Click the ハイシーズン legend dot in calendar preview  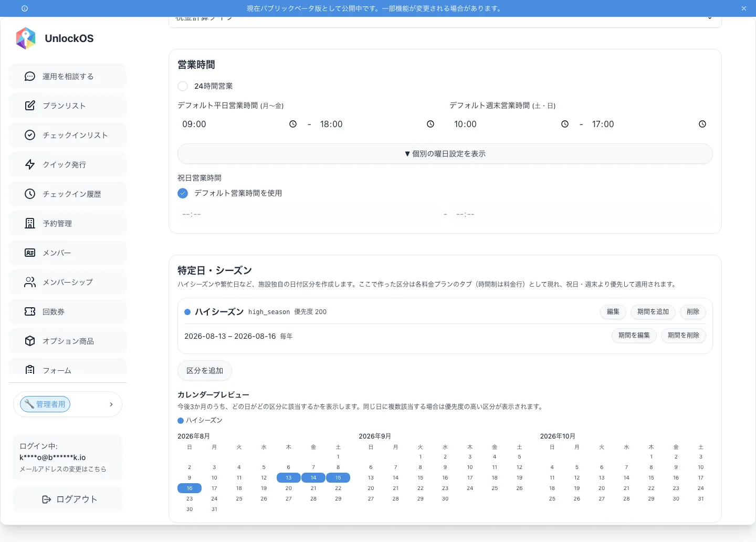coord(181,421)
